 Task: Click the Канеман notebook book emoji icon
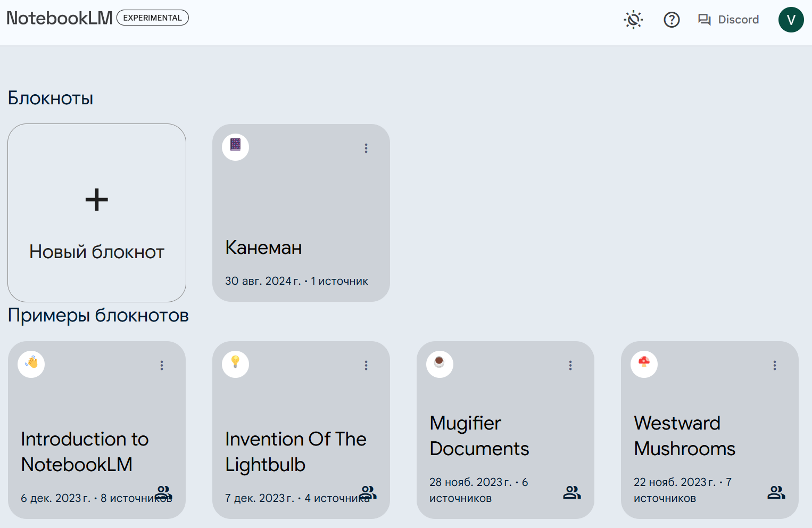pyautogui.click(x=235, y=145)
